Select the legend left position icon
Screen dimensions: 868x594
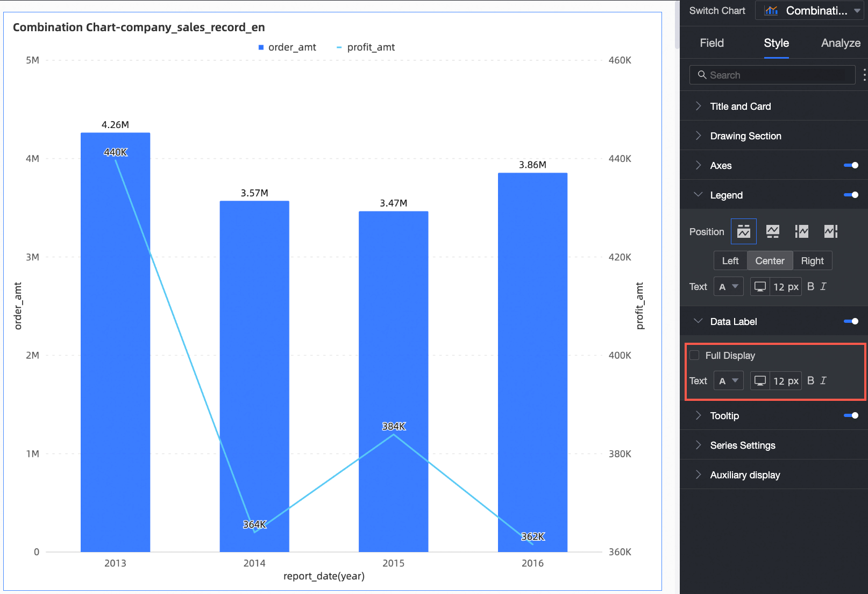coord(802,231)
